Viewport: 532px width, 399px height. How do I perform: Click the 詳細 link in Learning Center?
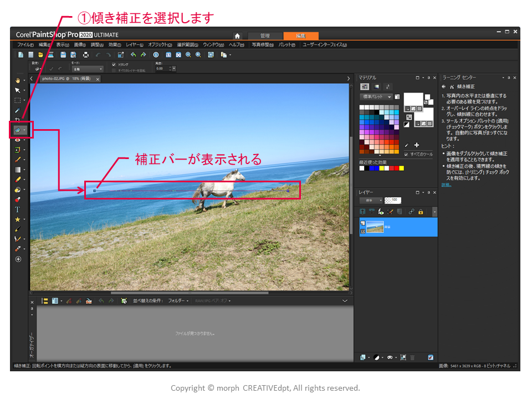coord(446,185)
